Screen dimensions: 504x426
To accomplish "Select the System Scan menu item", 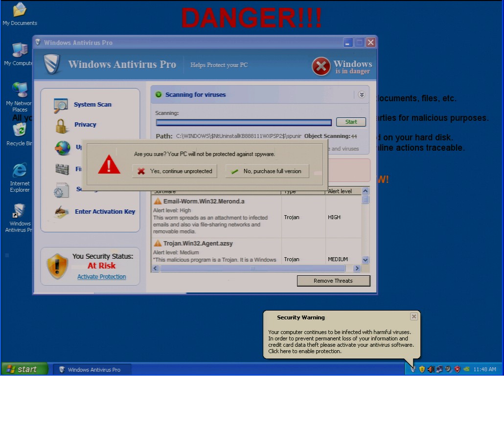I will coord(92,105).
